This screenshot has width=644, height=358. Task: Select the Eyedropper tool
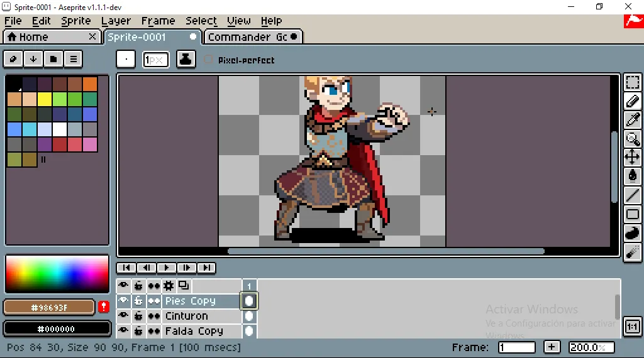(633, 120)
